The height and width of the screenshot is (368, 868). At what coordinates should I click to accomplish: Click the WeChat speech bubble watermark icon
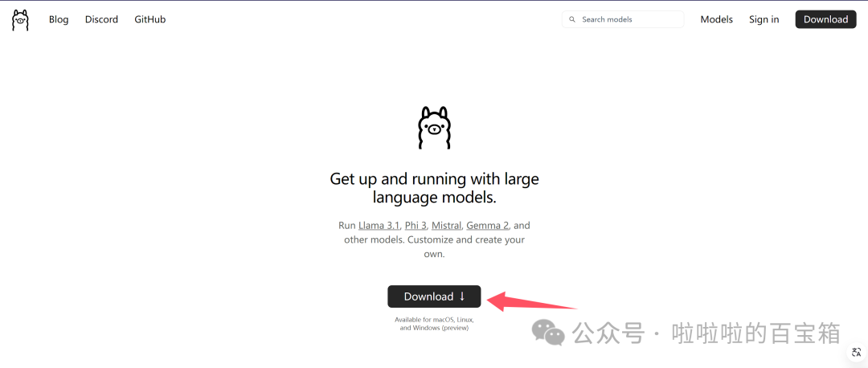[x=551, y=333]
